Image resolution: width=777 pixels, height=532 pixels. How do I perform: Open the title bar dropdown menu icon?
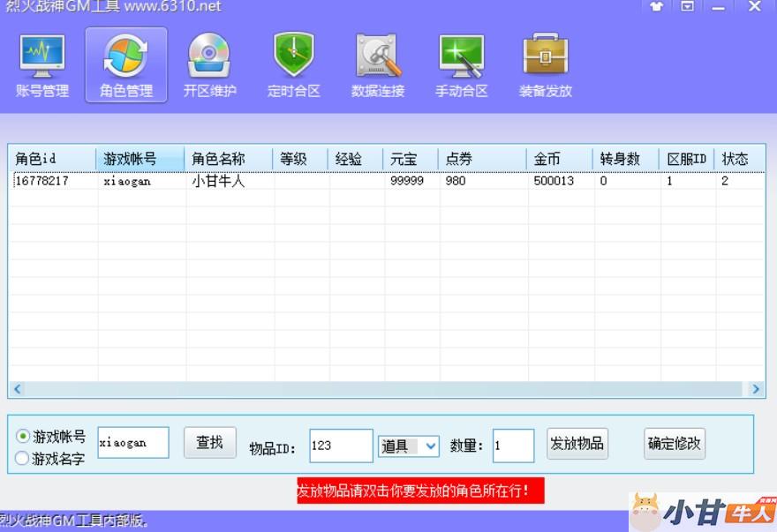(x=687, y=6)
